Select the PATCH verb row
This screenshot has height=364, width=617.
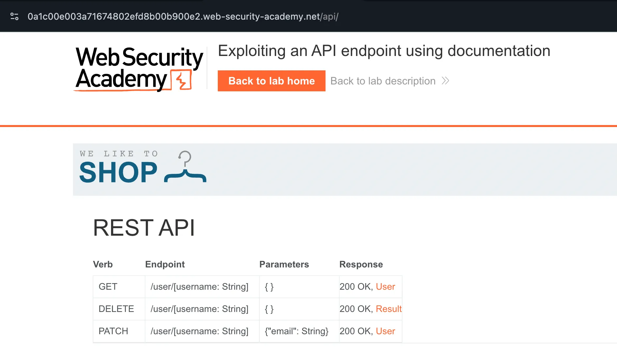[x=113, y=331]
